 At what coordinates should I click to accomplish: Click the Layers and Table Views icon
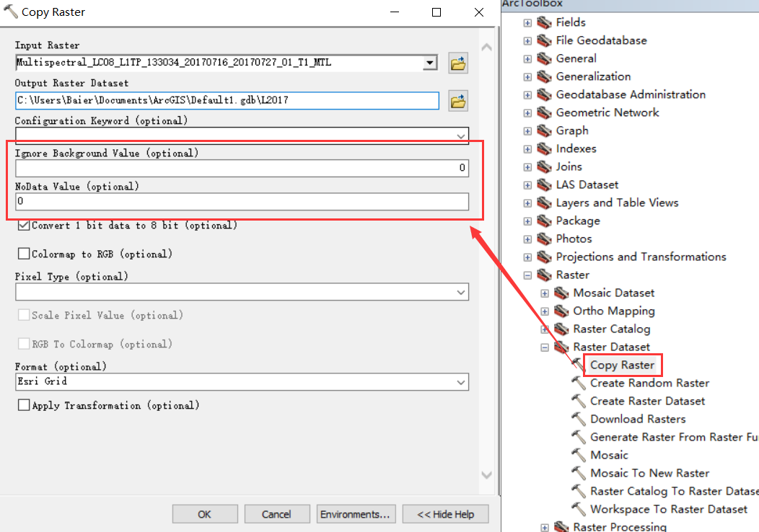tap(545, 203)
